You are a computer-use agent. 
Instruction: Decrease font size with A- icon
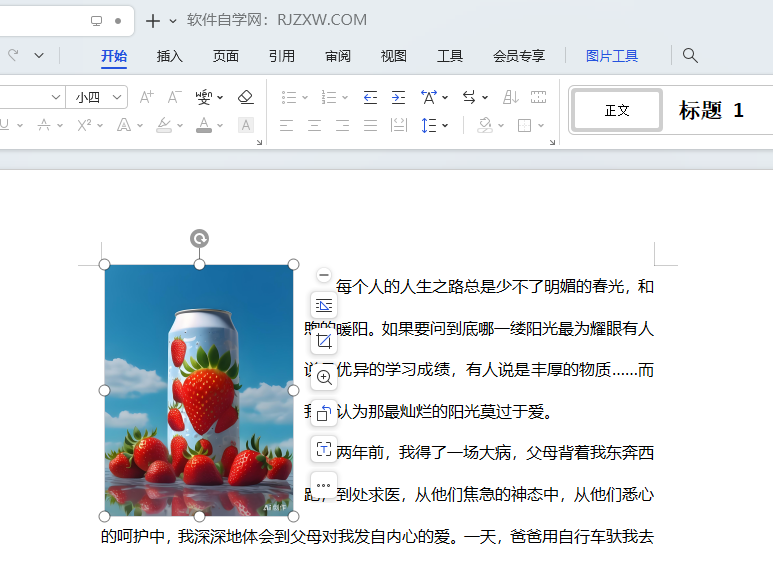tap(174, 97)
